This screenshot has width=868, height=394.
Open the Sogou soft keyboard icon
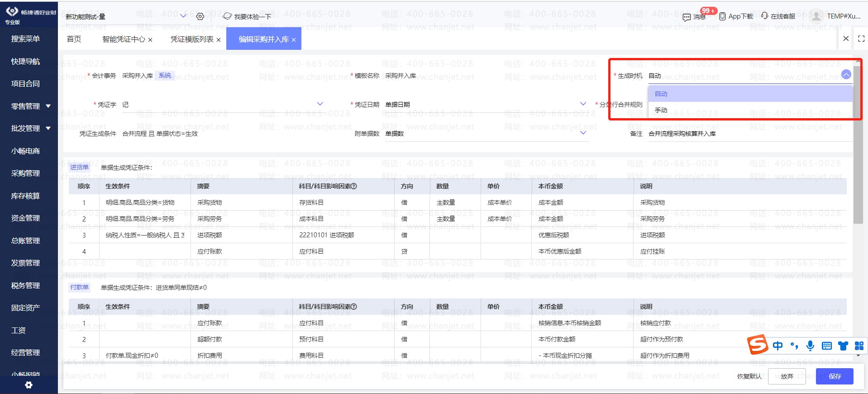coord(827,346)
